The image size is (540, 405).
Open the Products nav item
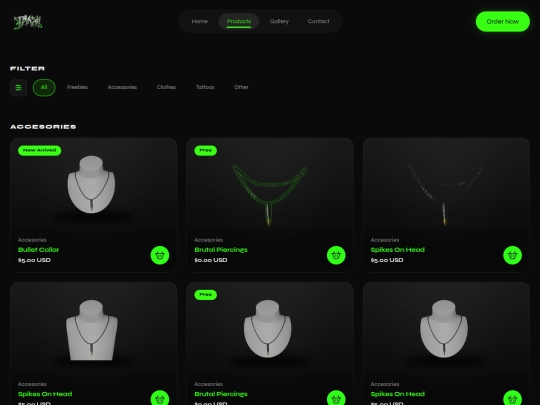tap(239, 21)
